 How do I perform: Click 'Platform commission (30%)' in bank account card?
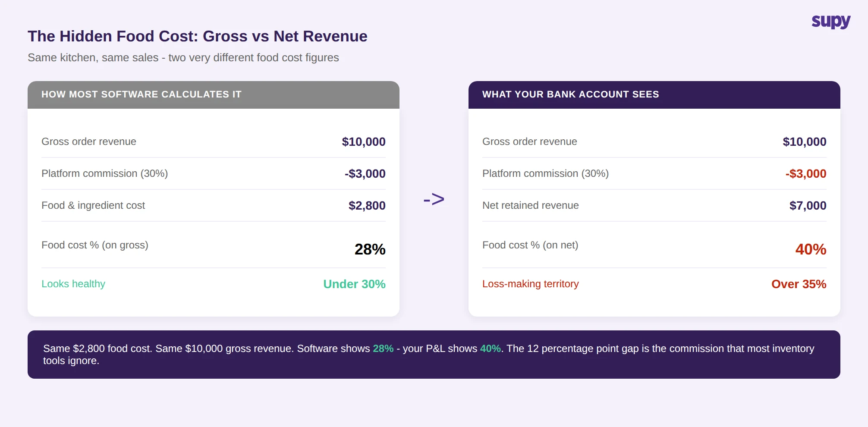[x=546, y=173]
